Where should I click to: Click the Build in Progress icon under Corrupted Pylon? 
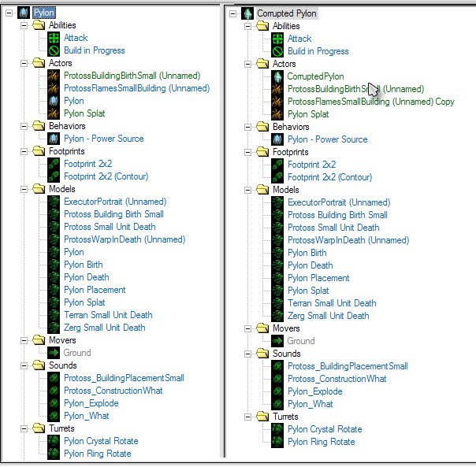tap(277, 51)
